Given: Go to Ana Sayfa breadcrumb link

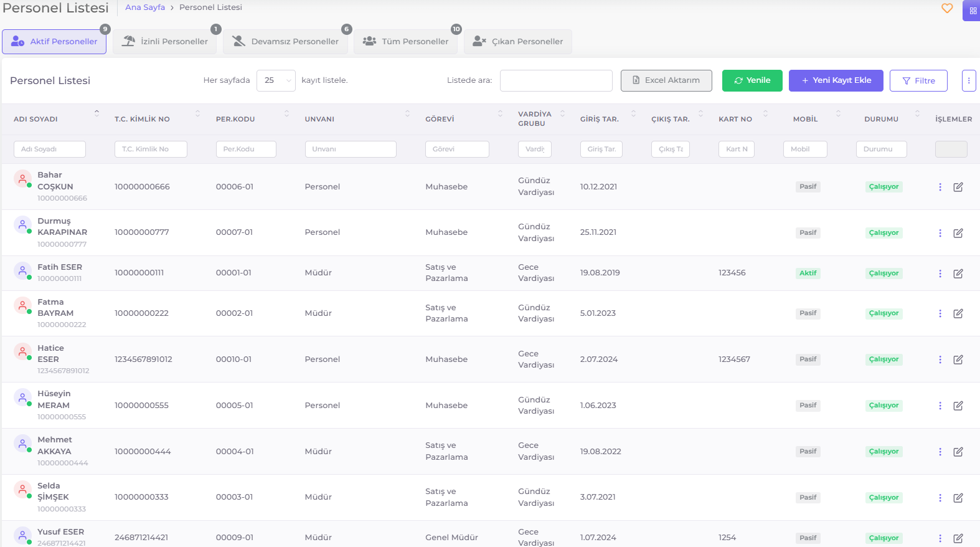Looking at the screenshot, I should tap(145, 7).
